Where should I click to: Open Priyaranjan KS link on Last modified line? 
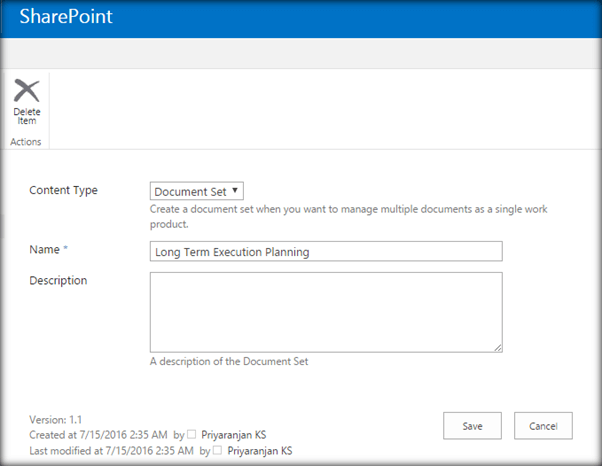click(x=260, y=451)
